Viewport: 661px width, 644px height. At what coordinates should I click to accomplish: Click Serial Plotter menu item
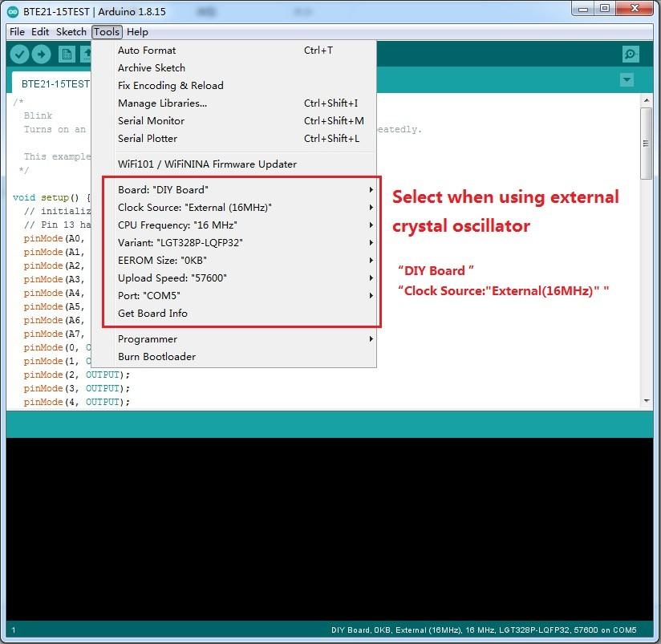pyautogui.click(x=148, y=139)
